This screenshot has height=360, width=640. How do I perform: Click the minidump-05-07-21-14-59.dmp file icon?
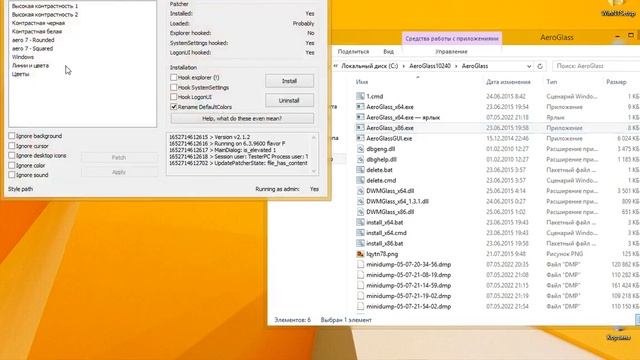tap(360, 286)
